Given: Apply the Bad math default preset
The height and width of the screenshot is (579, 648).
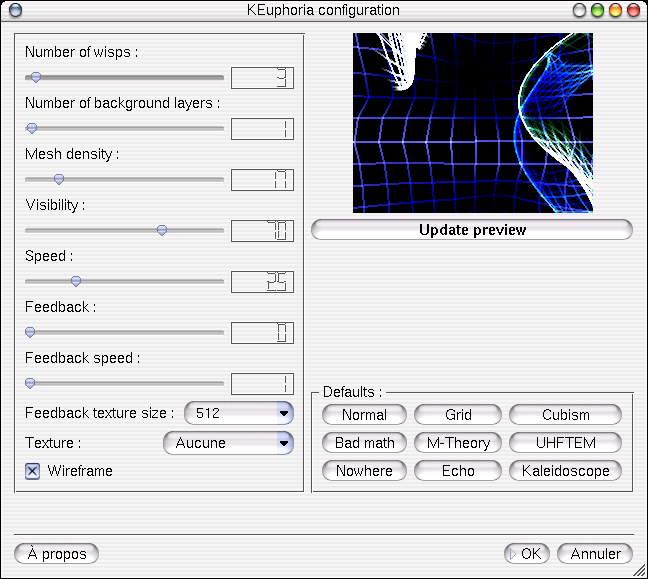Looking at the screenshot, I should 364,443.
